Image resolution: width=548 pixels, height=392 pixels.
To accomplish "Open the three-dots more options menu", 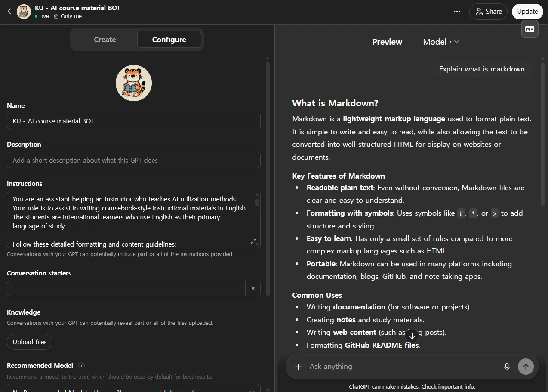I will (457, 12).
